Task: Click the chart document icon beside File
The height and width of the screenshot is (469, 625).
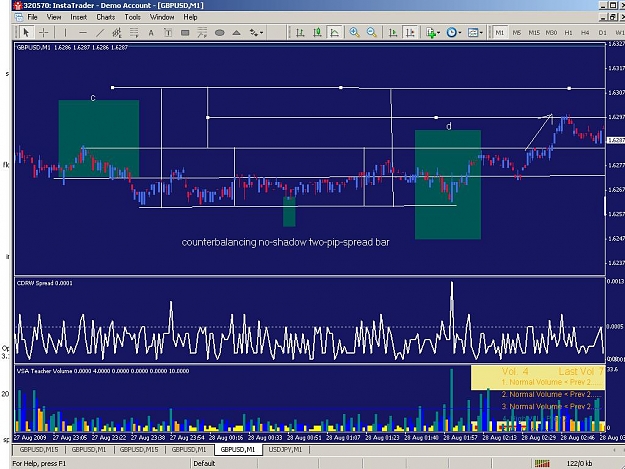Action: (x=18, y=17)
